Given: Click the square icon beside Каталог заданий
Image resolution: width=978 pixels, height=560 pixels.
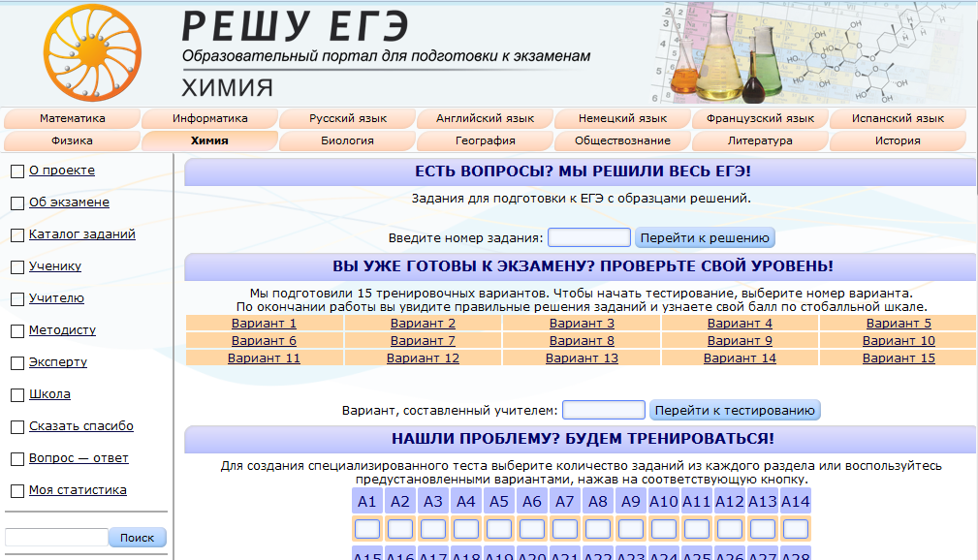Looking at the screenshot, I should pos(16,235).
